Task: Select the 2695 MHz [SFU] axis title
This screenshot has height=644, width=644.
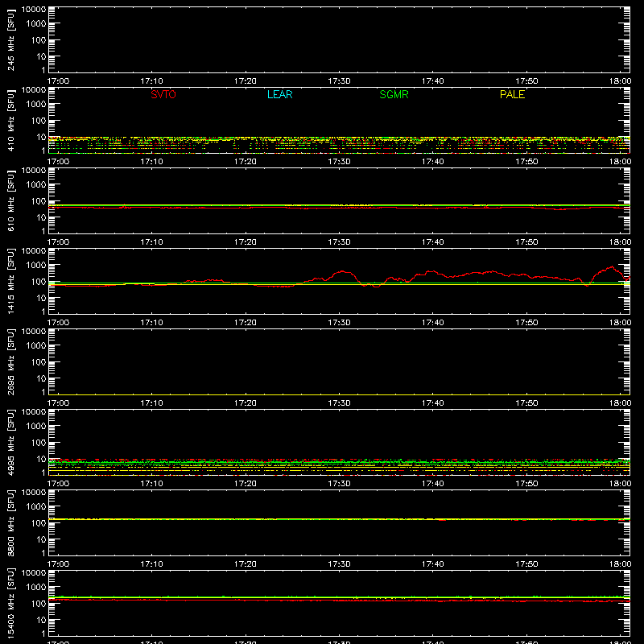Action: [x=11, y=362]
